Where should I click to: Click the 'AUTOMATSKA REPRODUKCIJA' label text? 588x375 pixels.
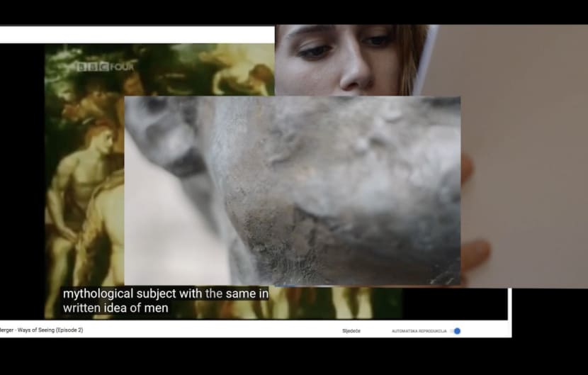click(x=419, y=331)
